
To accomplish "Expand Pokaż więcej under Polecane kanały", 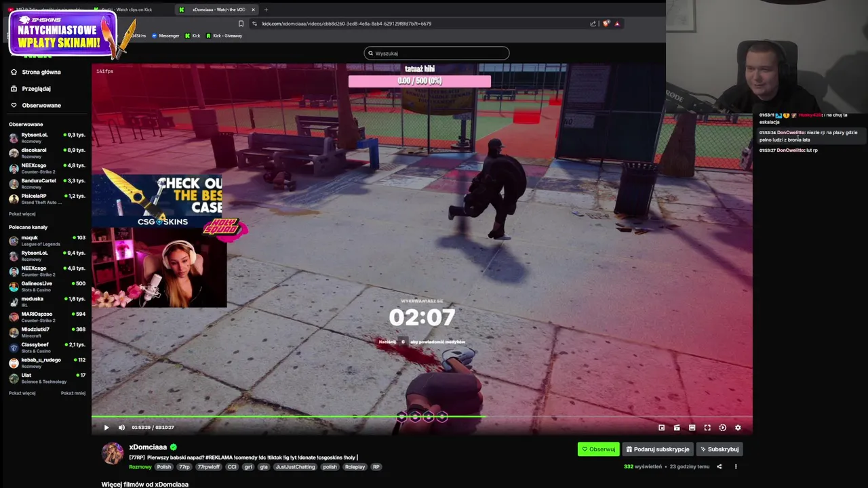I will 22,393.
